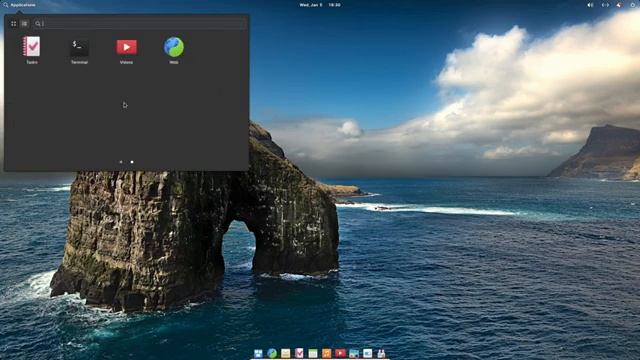Open System Settings from the dock

point(367,353)
